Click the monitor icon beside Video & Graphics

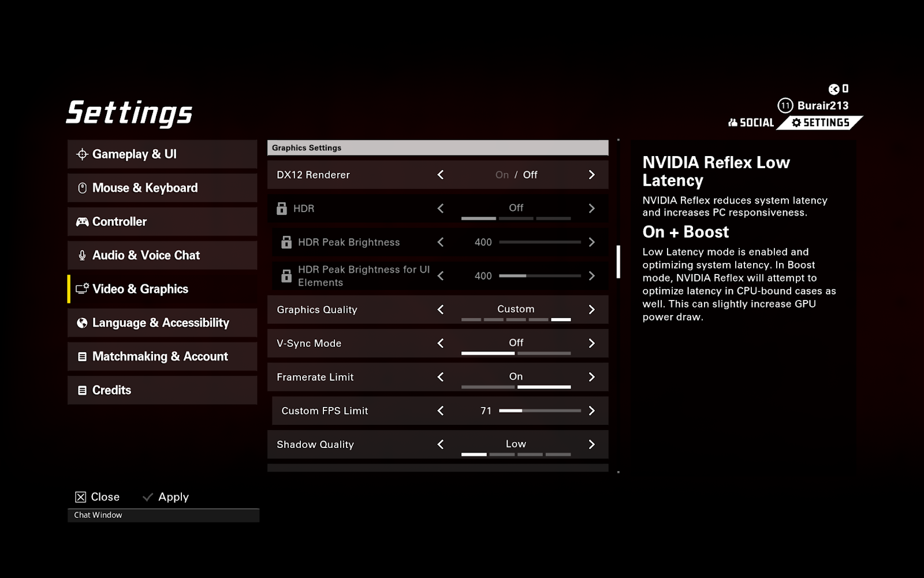coord(82,288)
